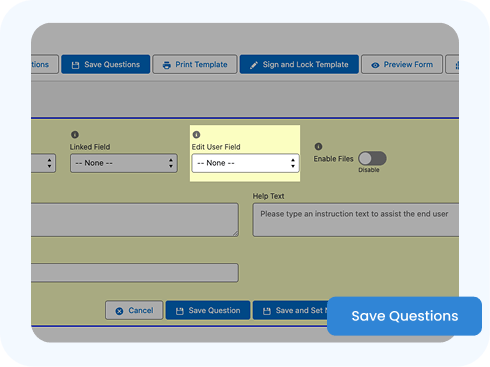The width and height of the screenshot is (490, 367).
Task: Click the 'Disable' label under the toggle
Action: tap(369, 170)
